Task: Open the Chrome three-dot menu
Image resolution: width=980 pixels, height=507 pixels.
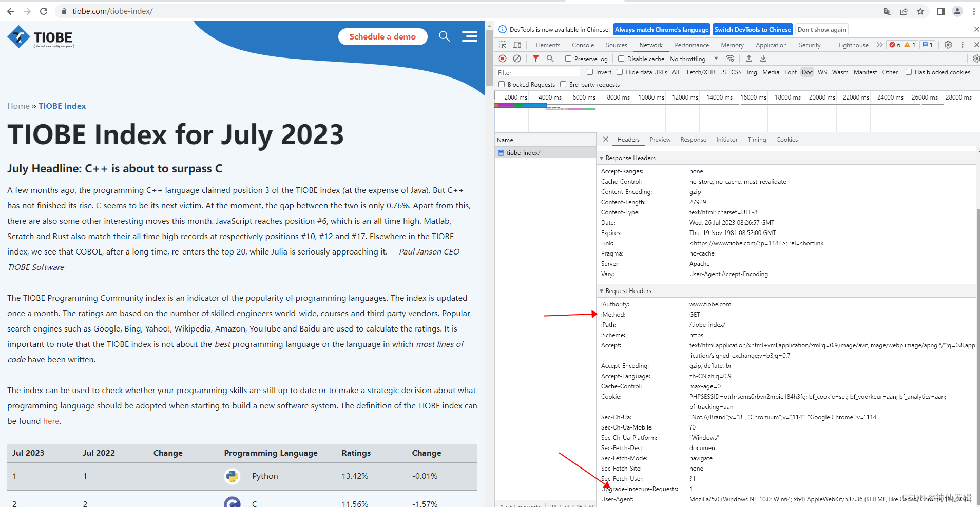Action: [x=974, y=11]
